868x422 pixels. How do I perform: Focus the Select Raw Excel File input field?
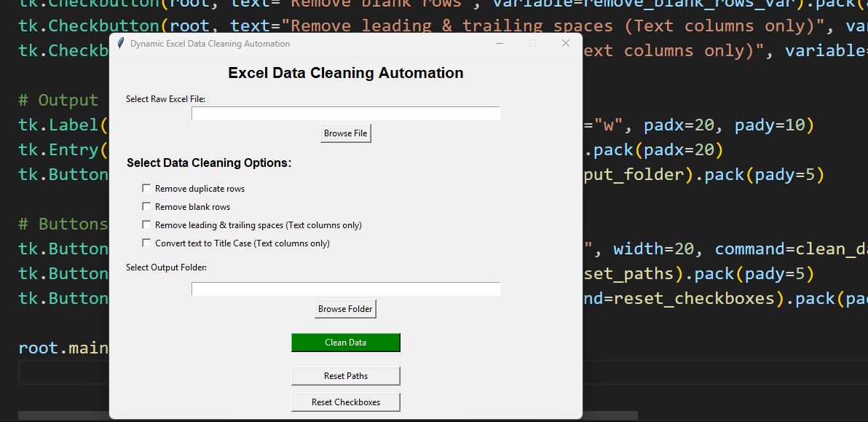coord(345,114)
